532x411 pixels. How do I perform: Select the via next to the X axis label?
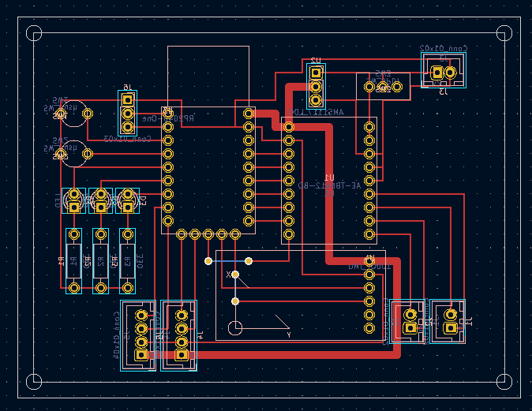[x=235, y=275]
